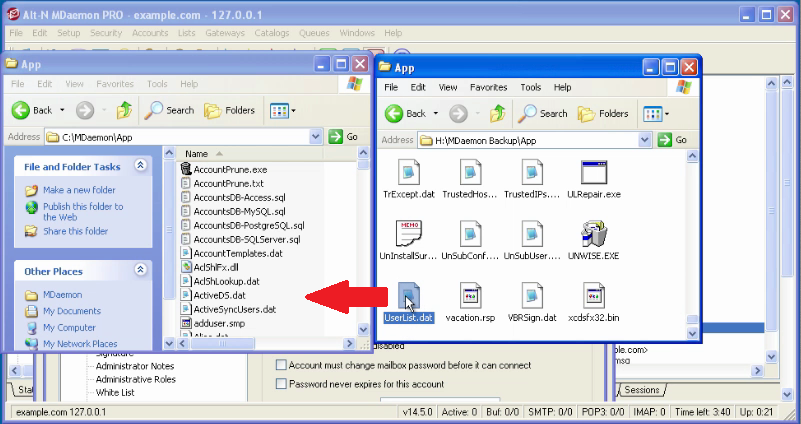Select Administrative Roles in MDaemon tree
The image size is (801, 424).
coord(135,380)
